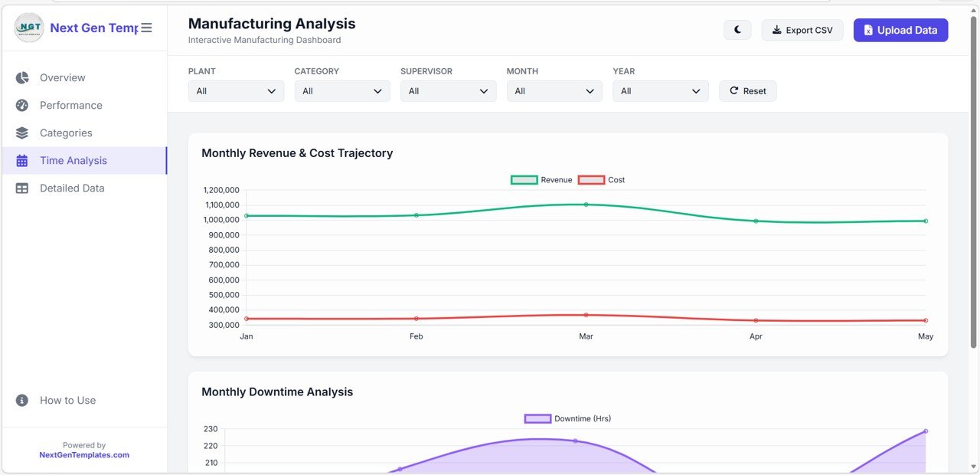Hide the Cost line via its legend entry
The image size is (980, 475).
[x=602, y=179]
